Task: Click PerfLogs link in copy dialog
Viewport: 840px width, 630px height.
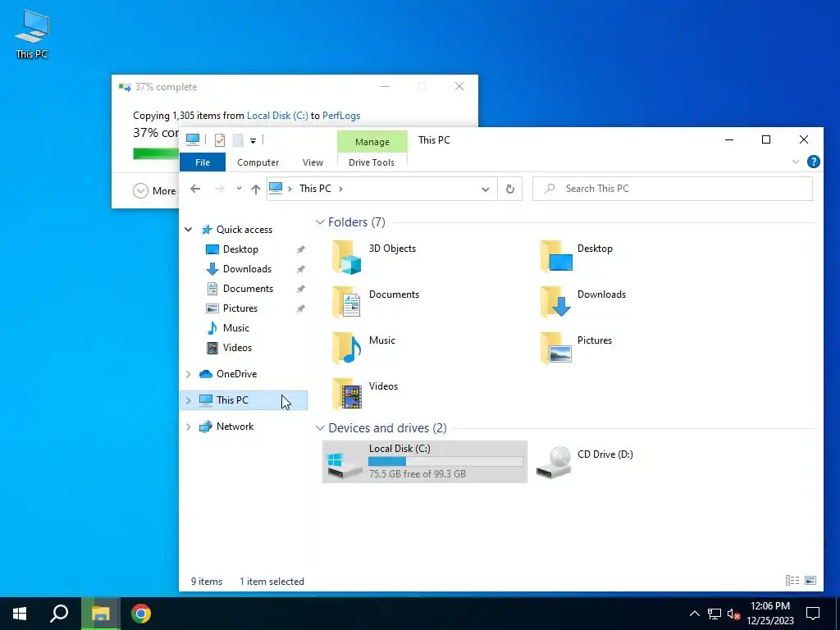Action: (341, 116)
